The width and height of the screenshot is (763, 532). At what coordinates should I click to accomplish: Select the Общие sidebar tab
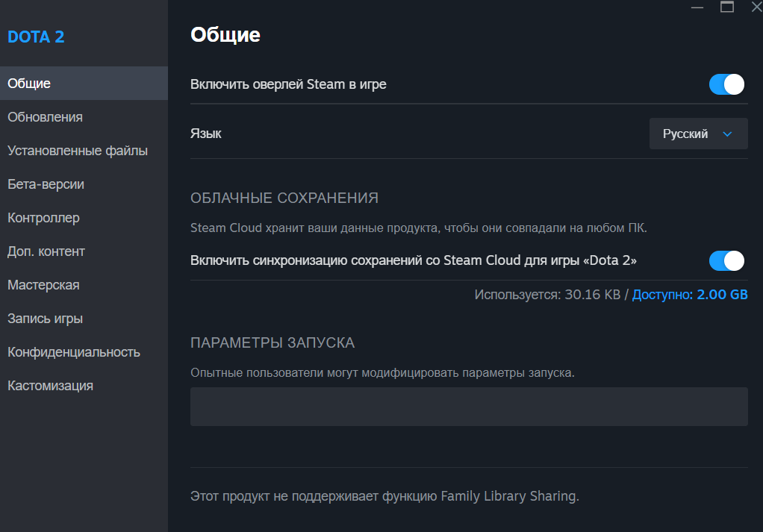coord(29,83)
